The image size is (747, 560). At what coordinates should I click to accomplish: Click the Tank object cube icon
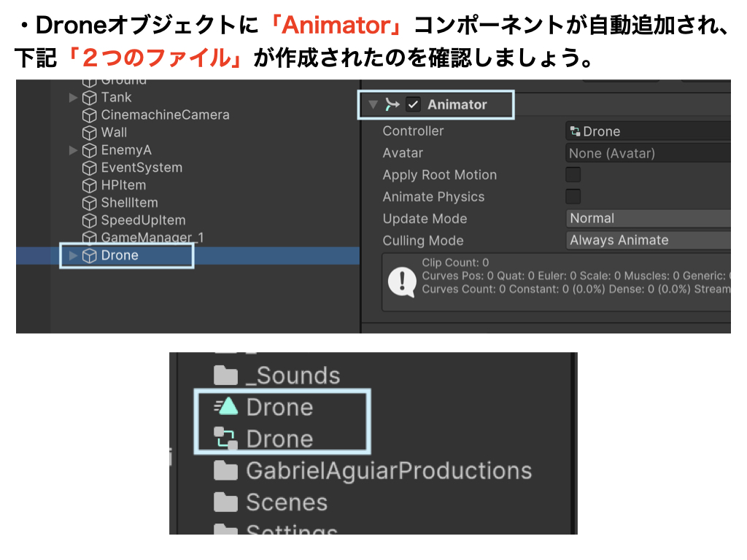(x=90, y=98)
